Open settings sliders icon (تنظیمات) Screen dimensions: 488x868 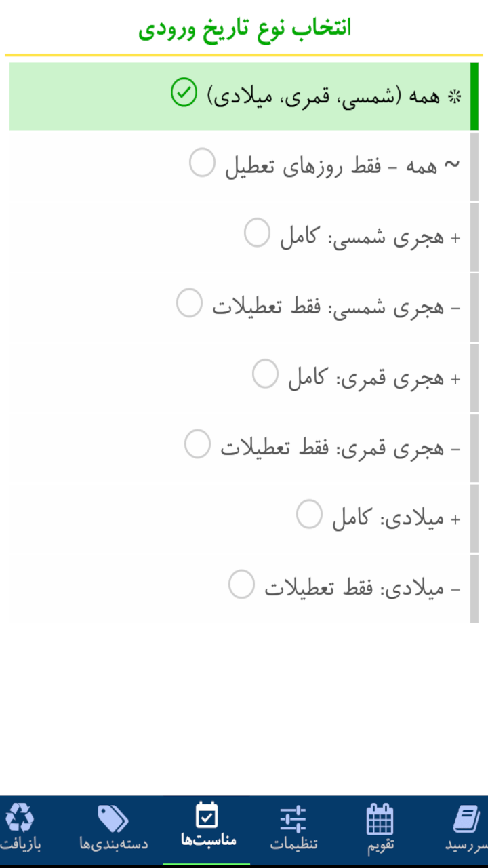pyautogui.click(x=293, y=819)
